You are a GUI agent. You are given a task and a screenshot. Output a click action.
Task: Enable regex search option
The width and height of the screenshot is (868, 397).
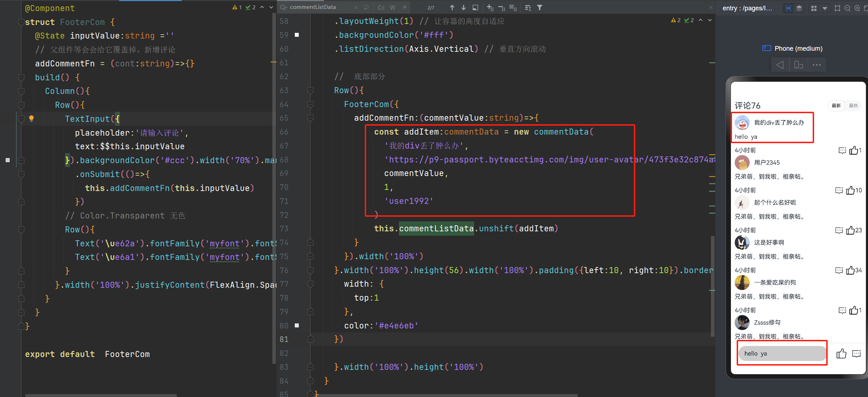click(404, 7)
